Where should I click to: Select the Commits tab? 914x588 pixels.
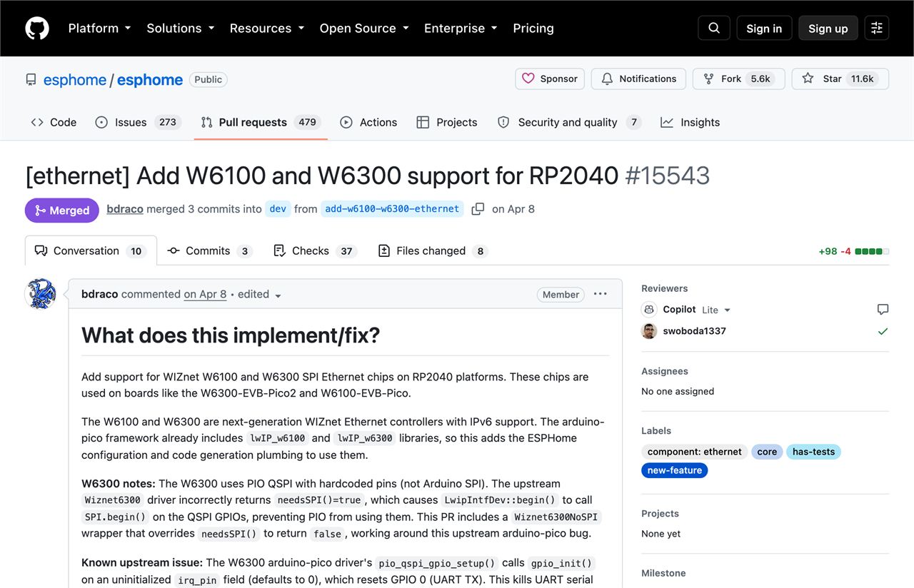210,251
